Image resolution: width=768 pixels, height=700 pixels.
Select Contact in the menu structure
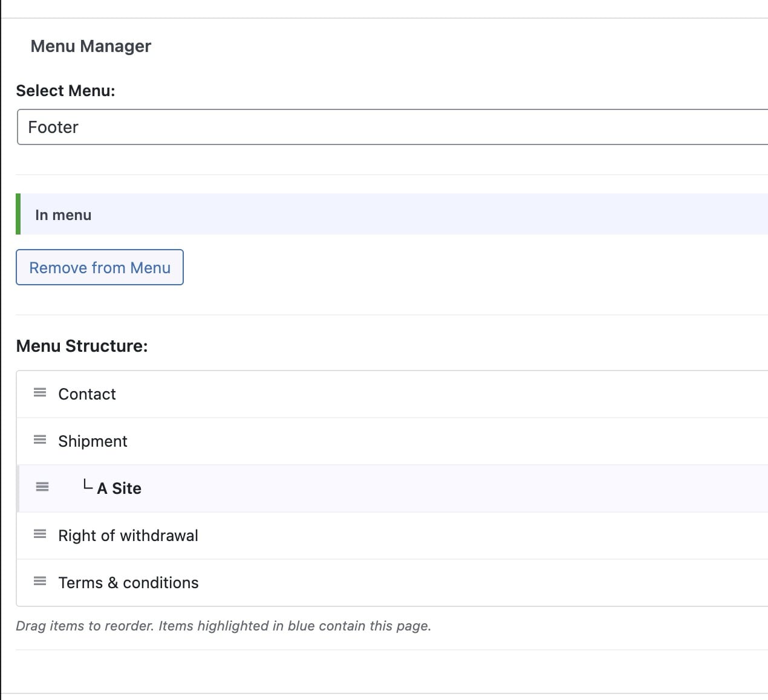pos(86,394)
